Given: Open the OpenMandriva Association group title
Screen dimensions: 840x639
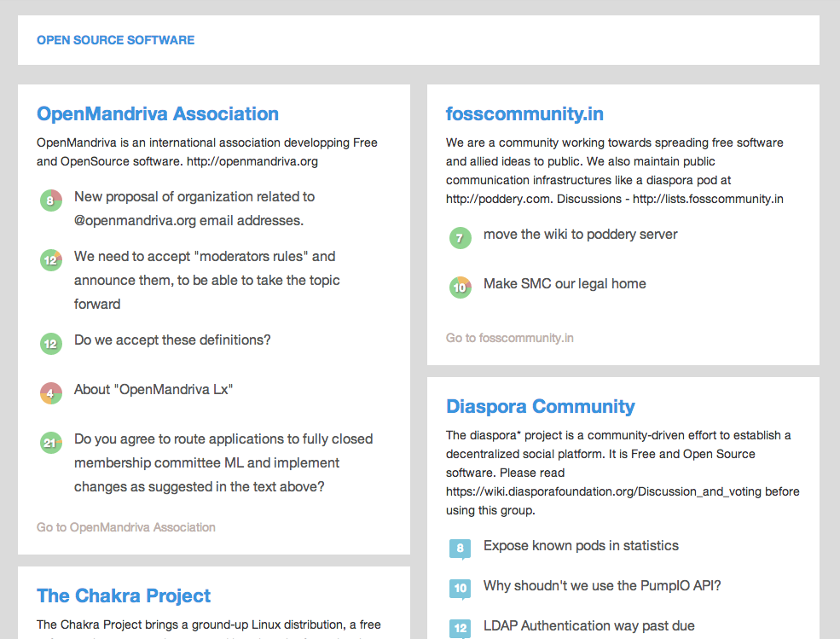Looking at the screenshot, I should 158,113.
